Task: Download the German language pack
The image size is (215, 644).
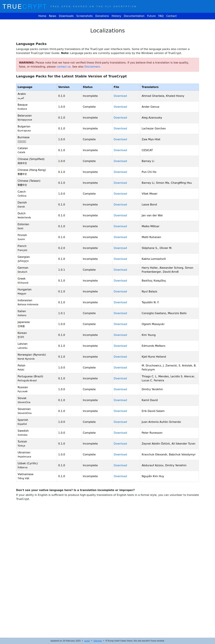Action: [120, 270]
